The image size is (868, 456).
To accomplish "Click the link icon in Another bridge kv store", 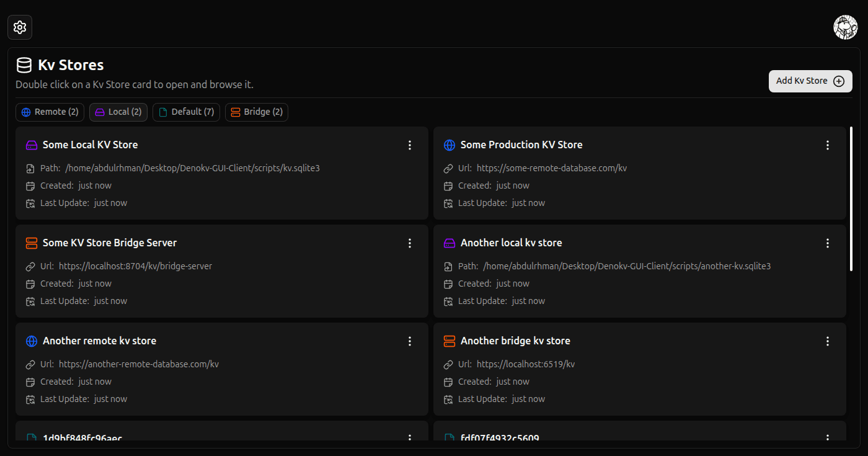I will click(x=448, y=364).
